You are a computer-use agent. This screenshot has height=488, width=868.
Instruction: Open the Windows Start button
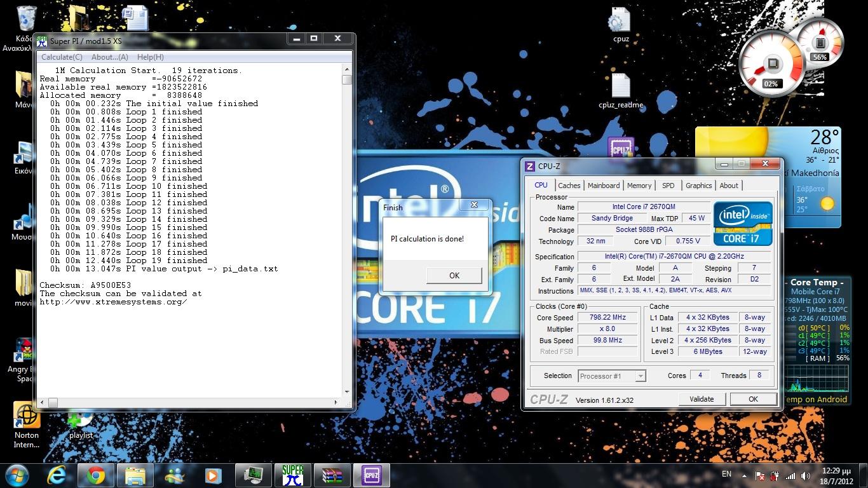click(x=17, y=475)
